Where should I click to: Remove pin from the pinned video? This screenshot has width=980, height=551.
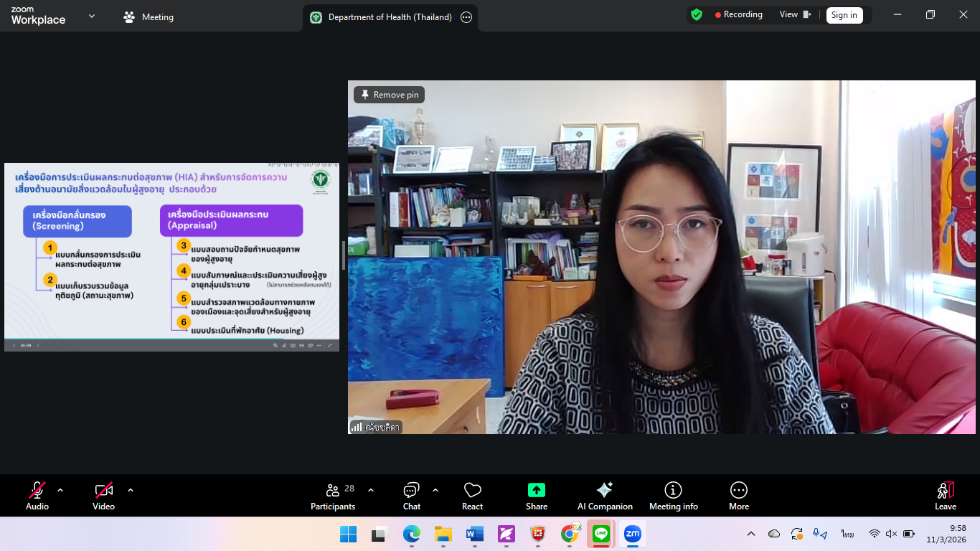tap(389, 95)
